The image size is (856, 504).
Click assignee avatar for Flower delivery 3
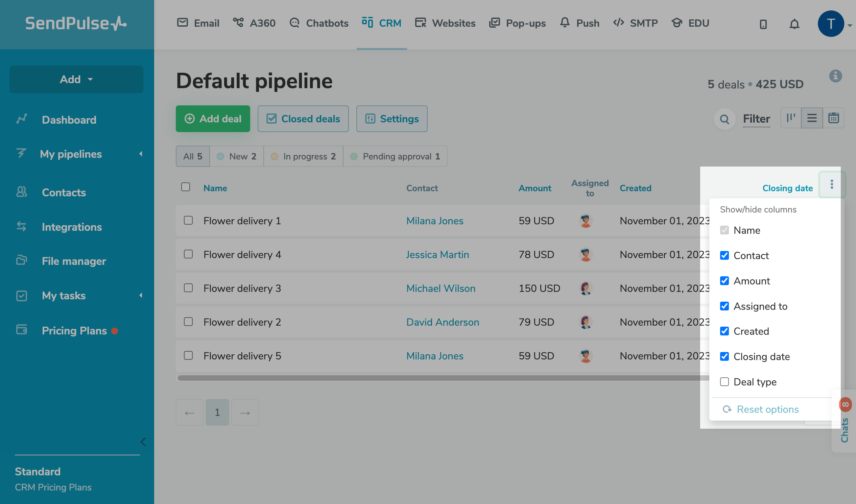click(x=586, y=288)
